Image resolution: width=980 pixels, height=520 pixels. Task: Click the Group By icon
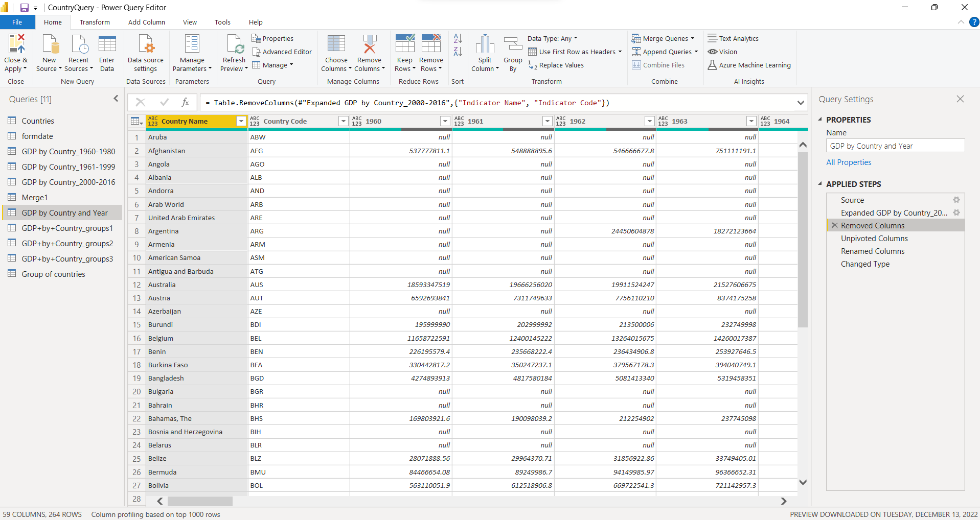pos(513,44)
